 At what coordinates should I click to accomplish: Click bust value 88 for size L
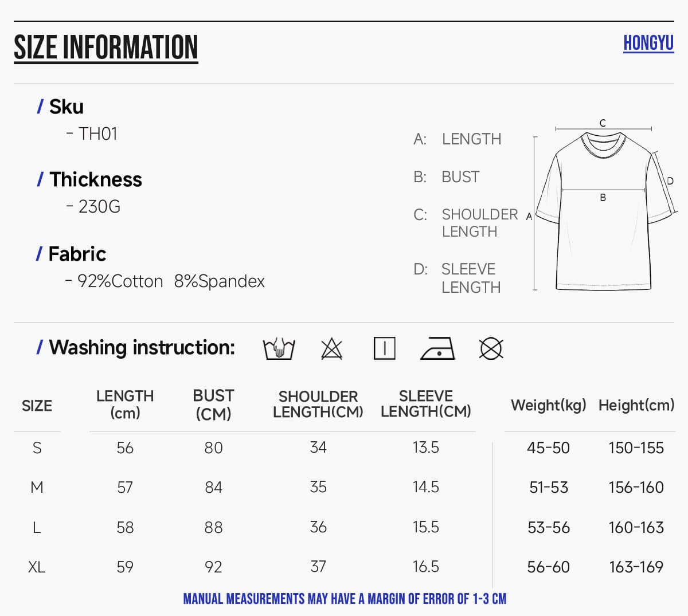(x=213, y=527)
